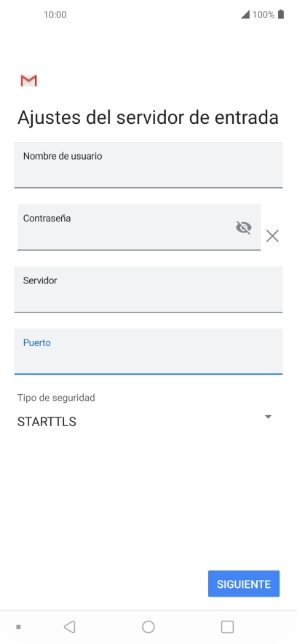Tap the Ajustes del servidor de entrada heading
297x644 pixels.
tap(148, 117)
